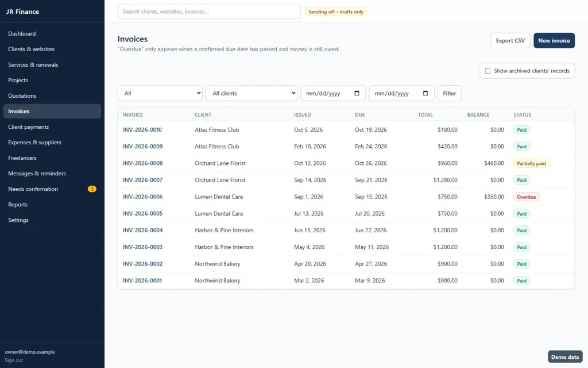Click Harbor & Pine Interiors in INV-2026-0004 row

tap(224, 230)
